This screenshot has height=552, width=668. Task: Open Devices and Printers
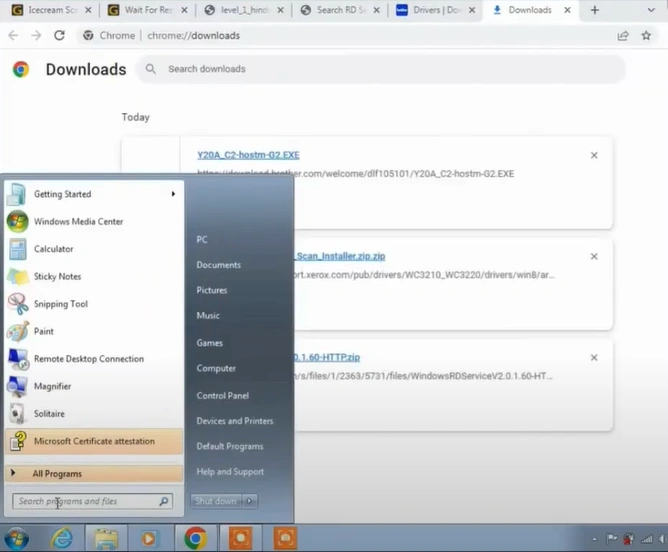click(234, 421)
